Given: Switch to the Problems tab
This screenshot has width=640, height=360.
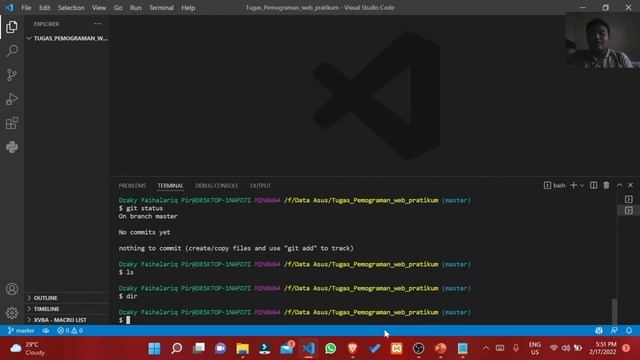Looking at the screenshot, I should point(132,186).
